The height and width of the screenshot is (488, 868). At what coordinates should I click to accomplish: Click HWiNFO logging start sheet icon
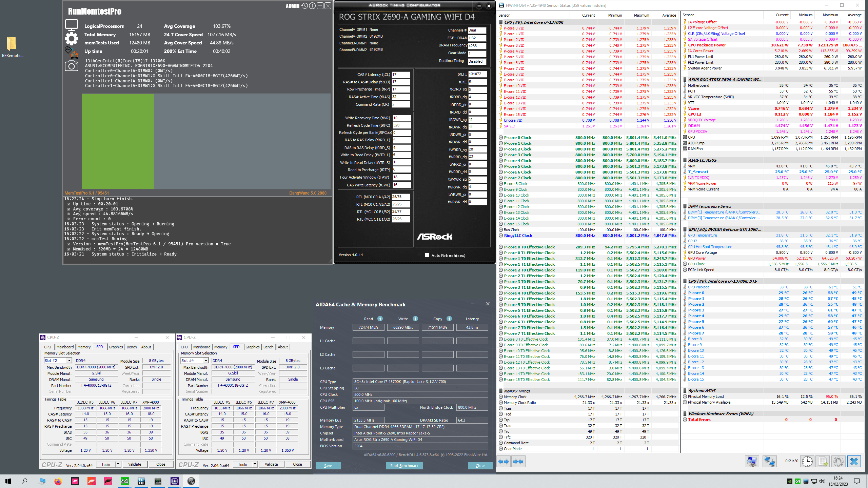[x=823, y=462]
